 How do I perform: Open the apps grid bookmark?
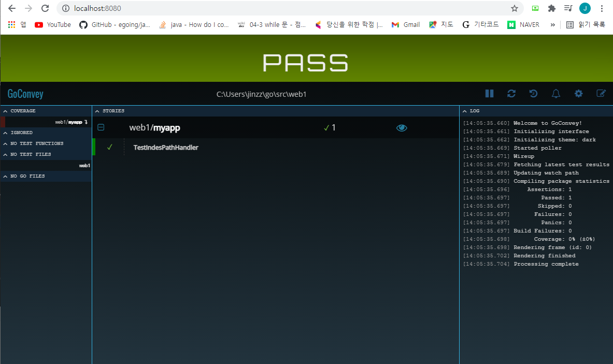pos(17,25)
